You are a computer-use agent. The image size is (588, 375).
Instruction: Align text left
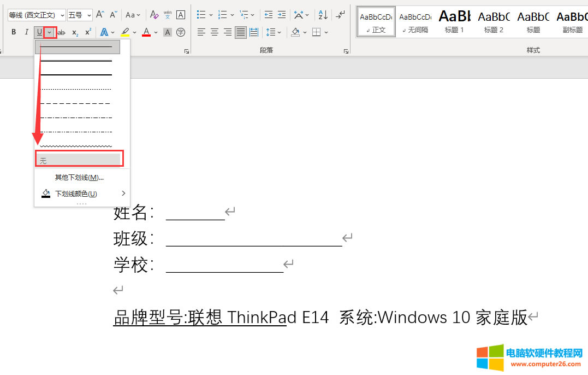201,32
